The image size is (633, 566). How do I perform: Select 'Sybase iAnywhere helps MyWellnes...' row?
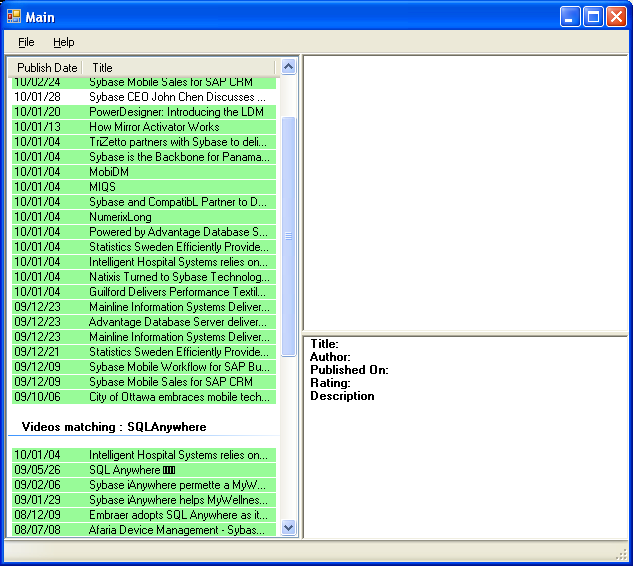pos(144,500)
